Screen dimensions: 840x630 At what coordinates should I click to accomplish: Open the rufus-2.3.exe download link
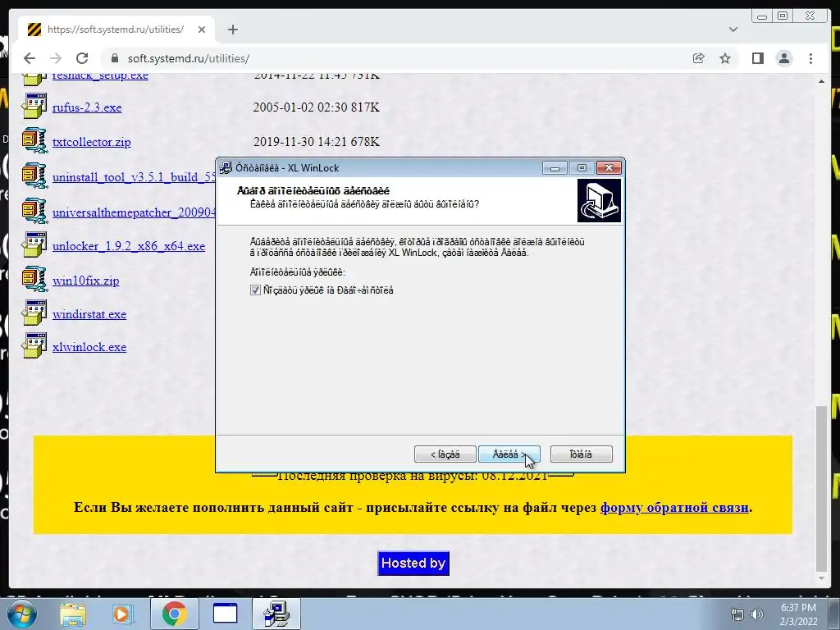(x=87, y=107)
